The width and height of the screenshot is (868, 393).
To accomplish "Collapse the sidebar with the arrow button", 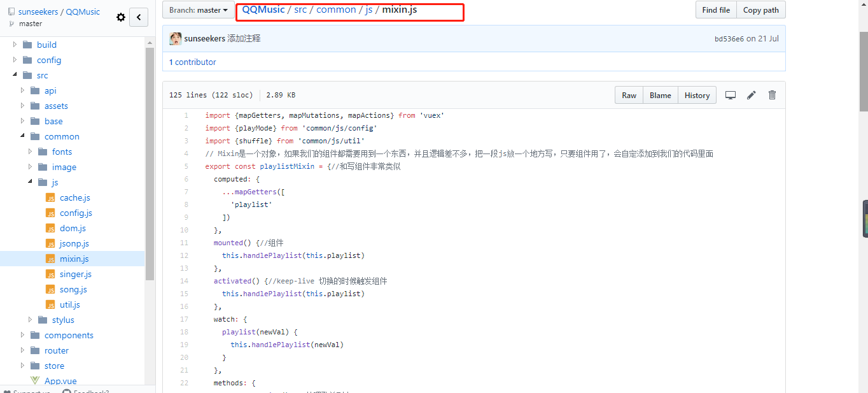I will 139,17.
